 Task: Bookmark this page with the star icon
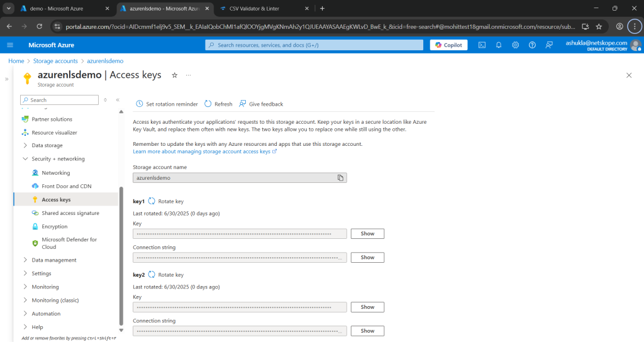[x=599, y=26]
